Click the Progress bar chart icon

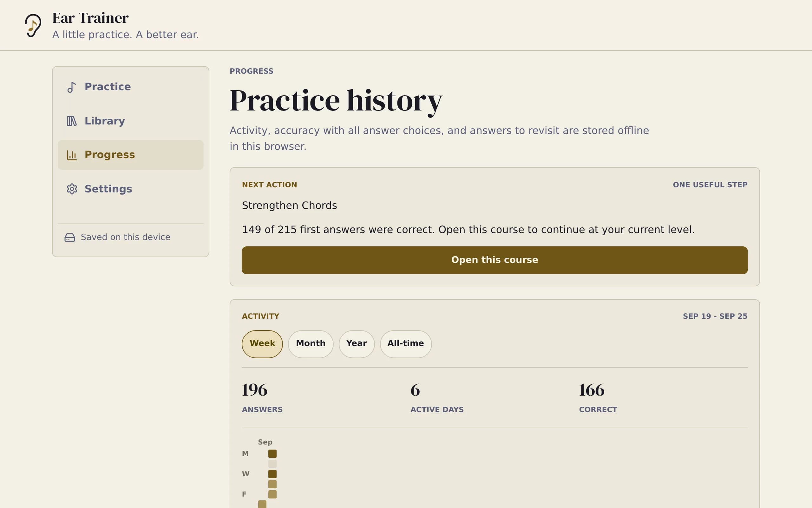tap(71, 155)
